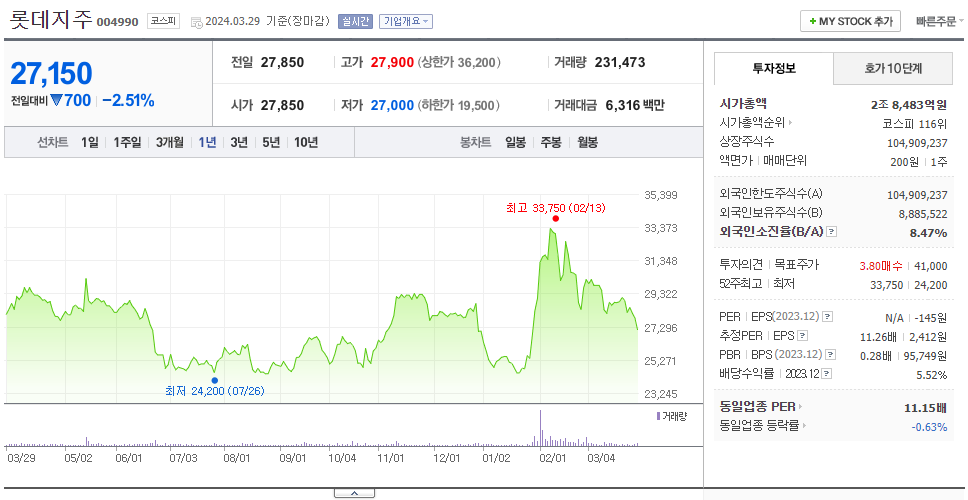Switch to 월봉 candle chart
Screen dimensions: 968x500
click(x=588, y=143)
